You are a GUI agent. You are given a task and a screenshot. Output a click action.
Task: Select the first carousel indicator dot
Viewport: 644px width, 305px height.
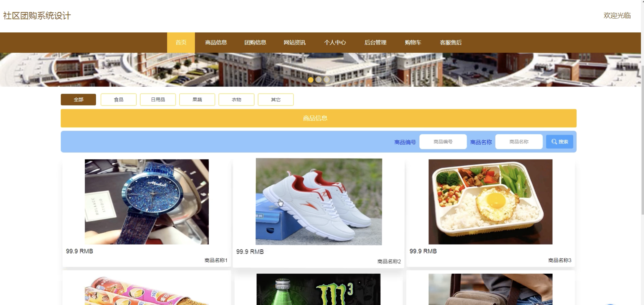tap(311, 80)
